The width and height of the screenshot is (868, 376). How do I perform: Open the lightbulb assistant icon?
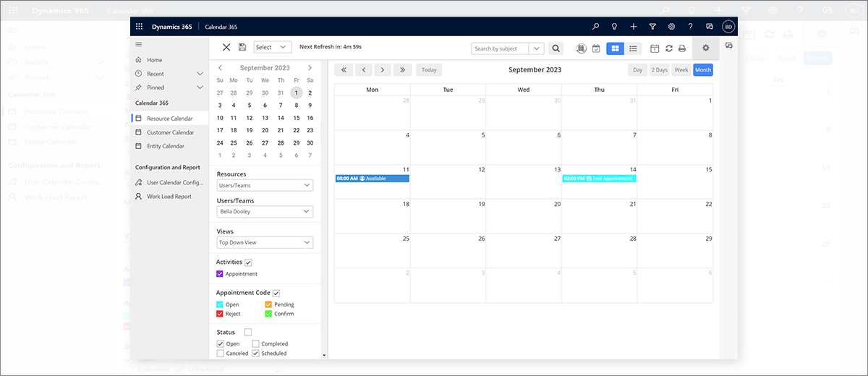pos(615,27)
